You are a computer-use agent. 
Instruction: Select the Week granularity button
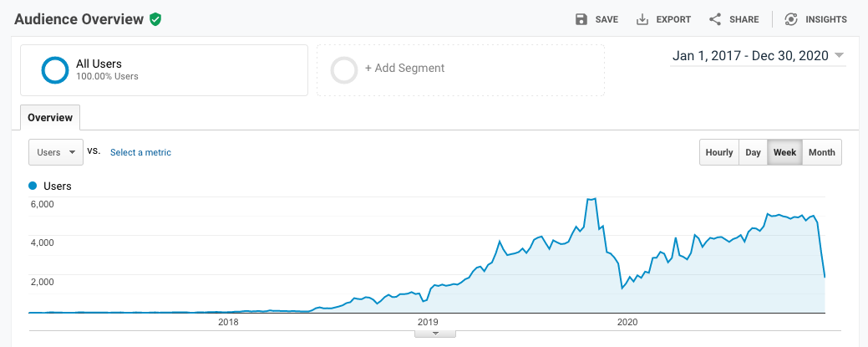coord(785,152)
